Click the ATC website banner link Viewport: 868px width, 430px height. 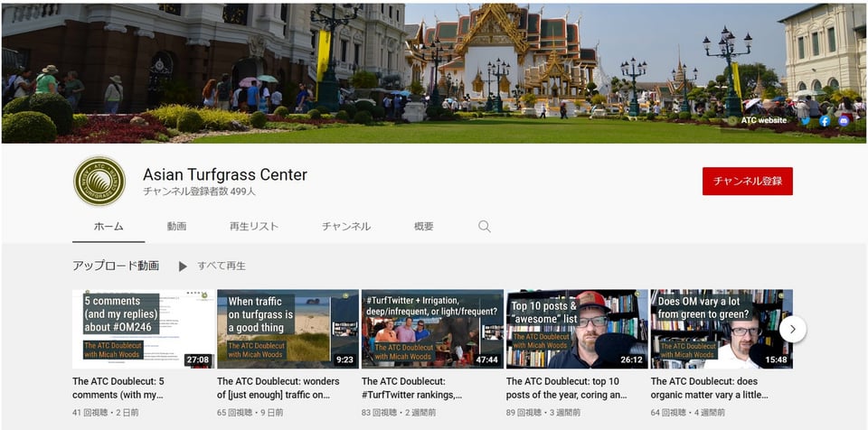(758, 121)
